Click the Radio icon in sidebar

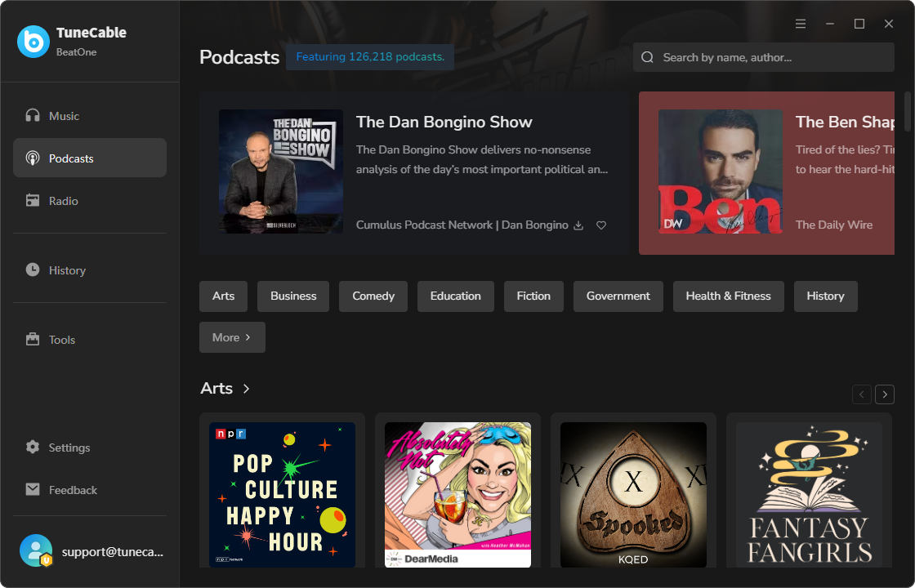point(33,201)
